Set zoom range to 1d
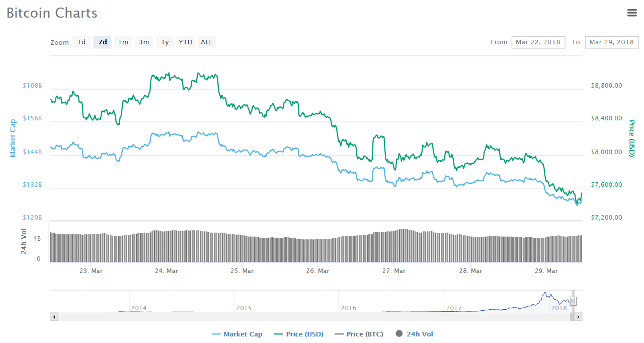This screenshot has width=644, height=343. click(82, 42)
